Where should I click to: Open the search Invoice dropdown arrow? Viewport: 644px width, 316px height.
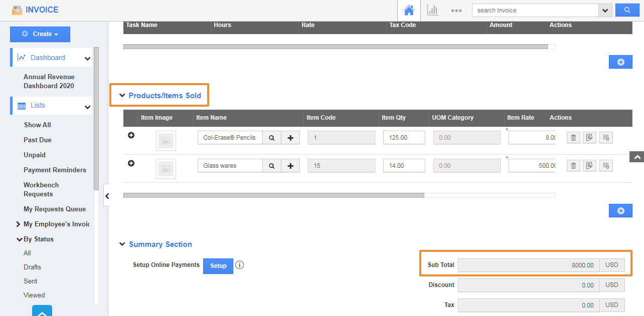point(605,11)
